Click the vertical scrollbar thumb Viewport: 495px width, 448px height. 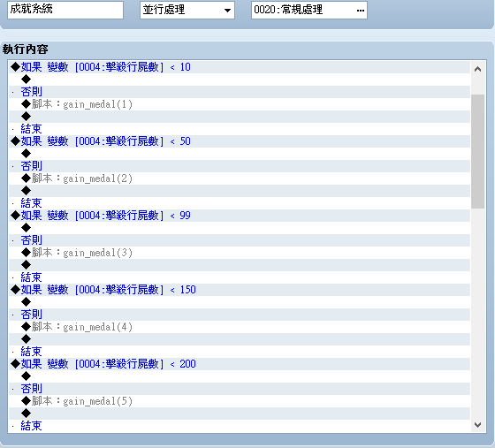(477, 151)
